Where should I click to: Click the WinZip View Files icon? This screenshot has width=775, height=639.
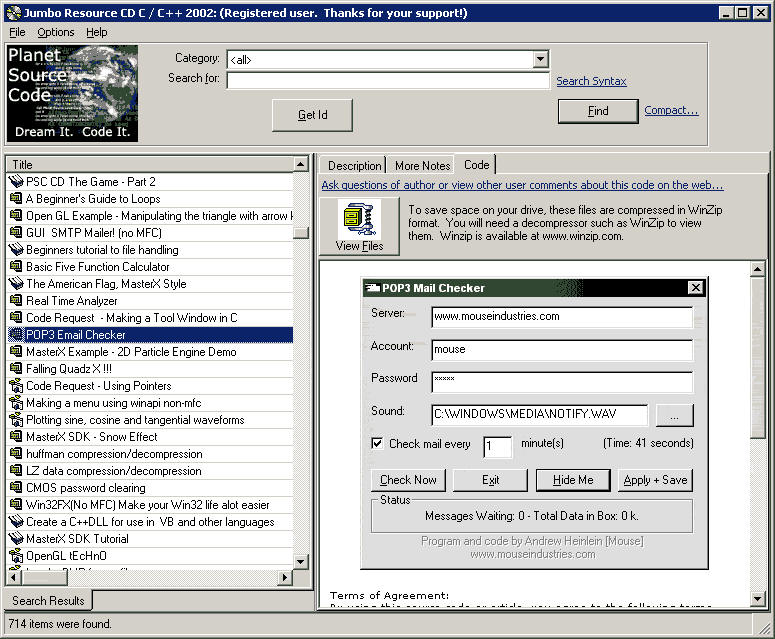click(359, 219)
